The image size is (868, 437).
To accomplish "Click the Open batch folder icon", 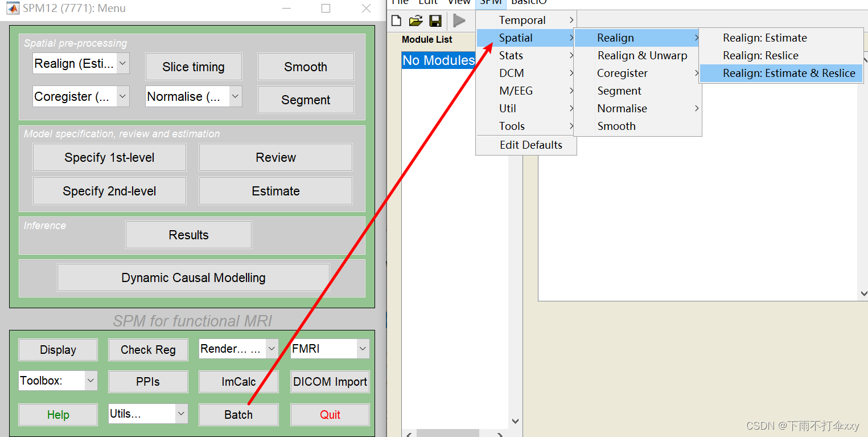I will [x=416, y=21].
